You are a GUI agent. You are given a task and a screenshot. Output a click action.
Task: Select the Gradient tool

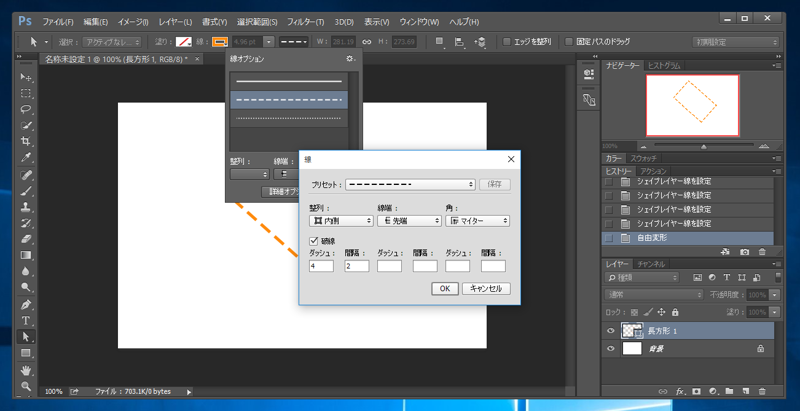[x=26, y=254]
